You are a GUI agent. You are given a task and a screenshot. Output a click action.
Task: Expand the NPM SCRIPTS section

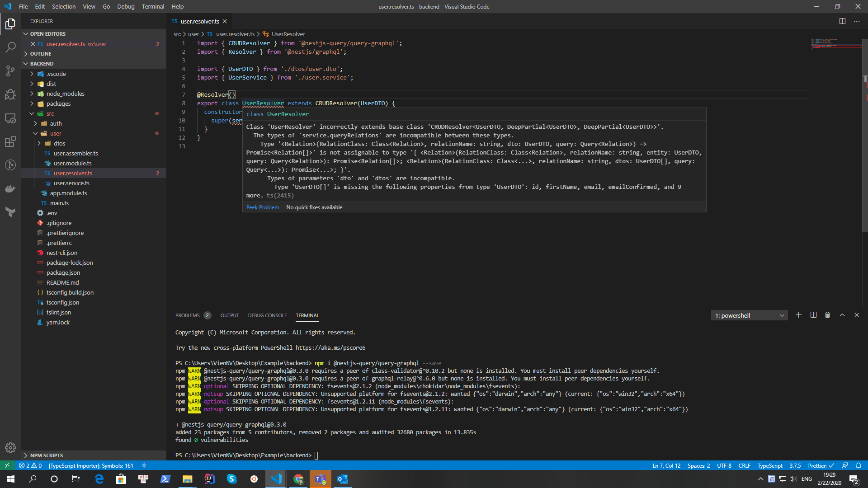46,455
